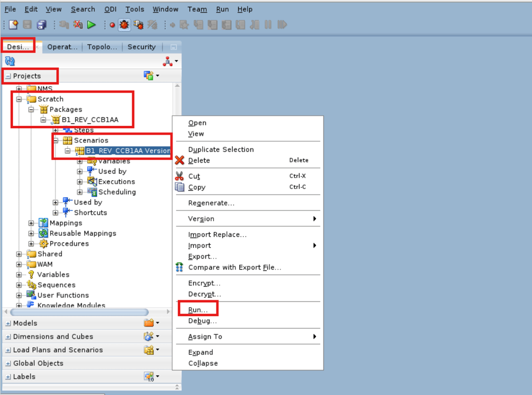Click the red record dot icon
532x395 pixels.
click(112, 26)
